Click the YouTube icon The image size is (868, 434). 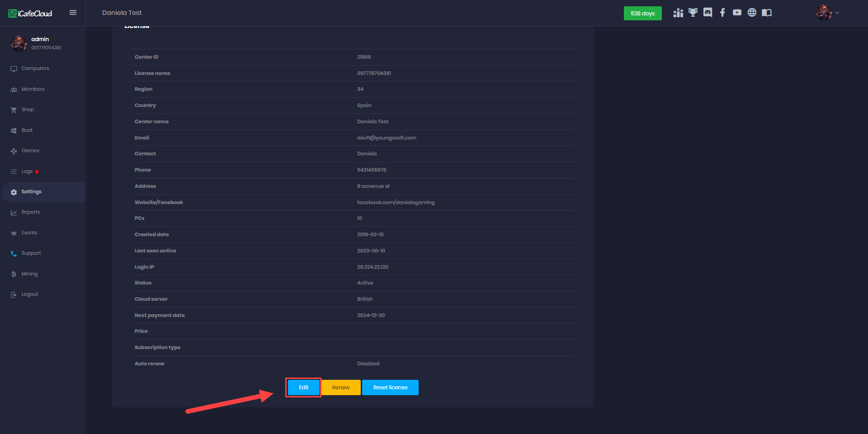pyautogui.click(x=737, y=13)
